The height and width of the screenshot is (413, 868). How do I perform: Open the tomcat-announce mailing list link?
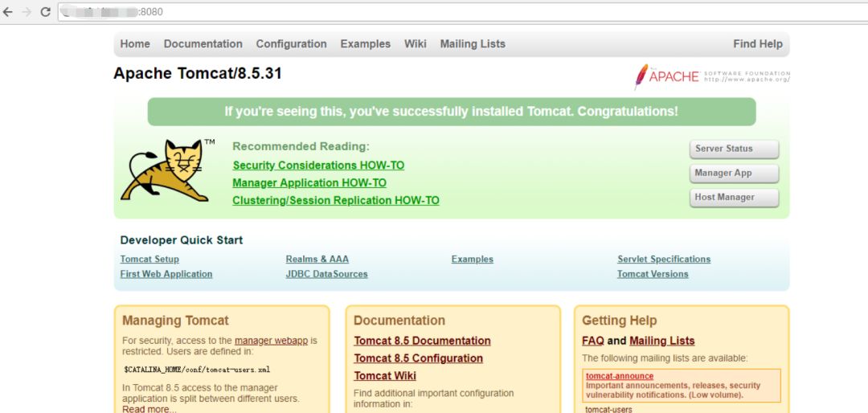click(x=620, y=377)
